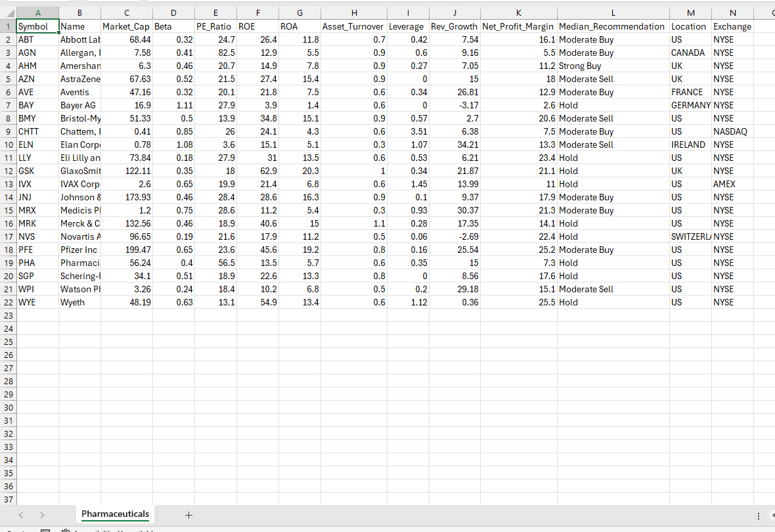Select the Wyeth name cell
The height and width of the screenshot is (532, 775).
coord(79,303)
